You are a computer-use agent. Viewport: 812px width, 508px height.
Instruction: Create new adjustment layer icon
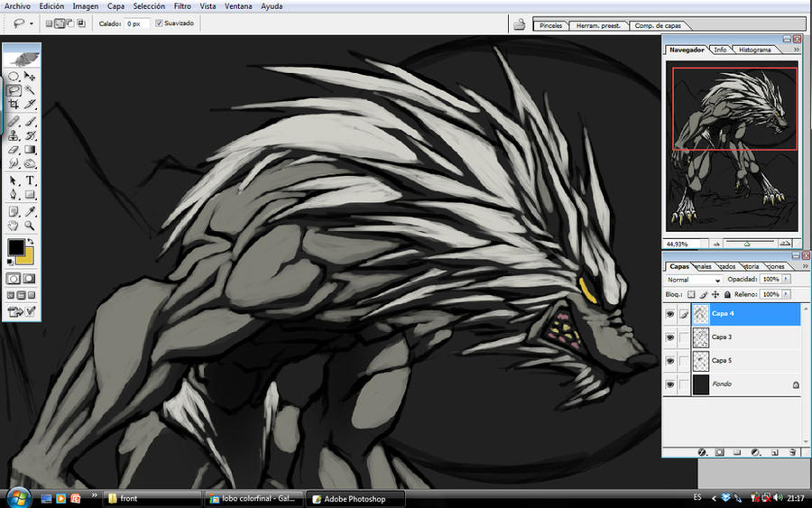point(755,452)
